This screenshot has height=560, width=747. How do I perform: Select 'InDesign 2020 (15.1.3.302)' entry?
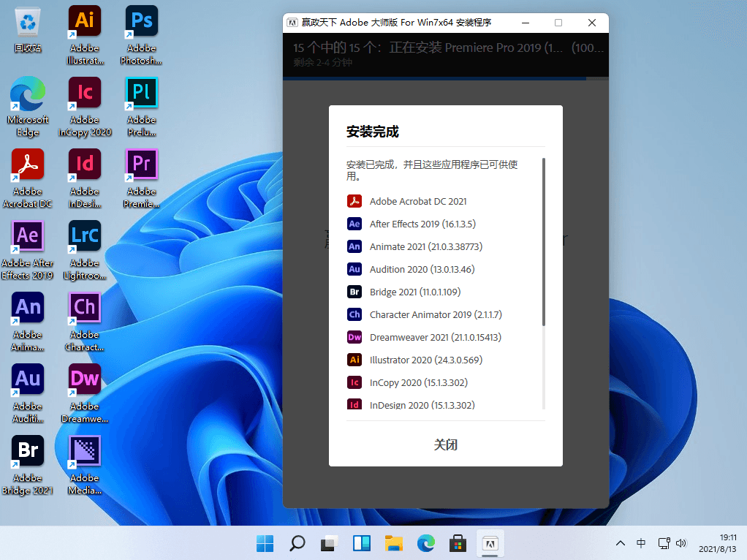click(422, 404)
